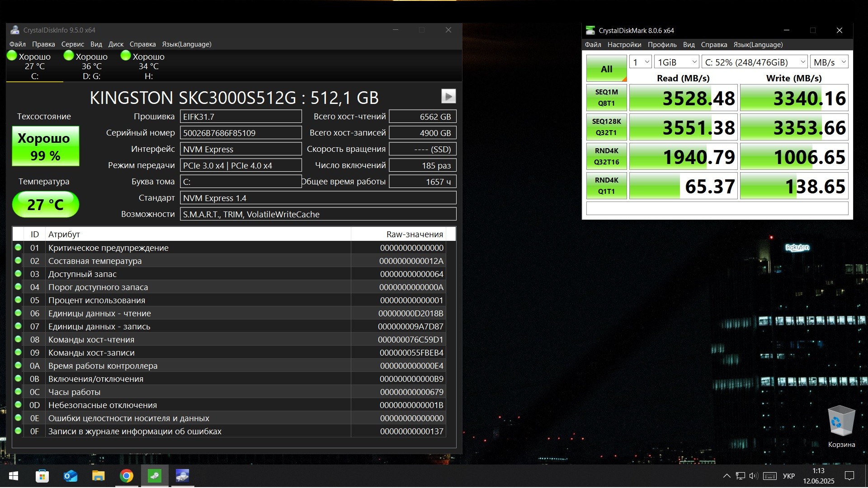
Task: Select the H: drive health indicator
Action: click(x=149, y=66)
